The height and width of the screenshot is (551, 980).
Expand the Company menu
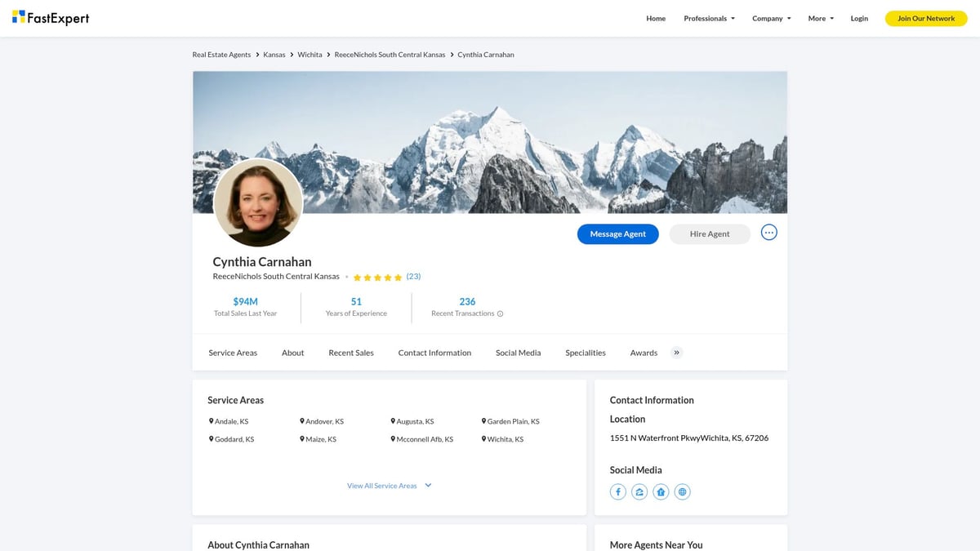tap(770, 18)
